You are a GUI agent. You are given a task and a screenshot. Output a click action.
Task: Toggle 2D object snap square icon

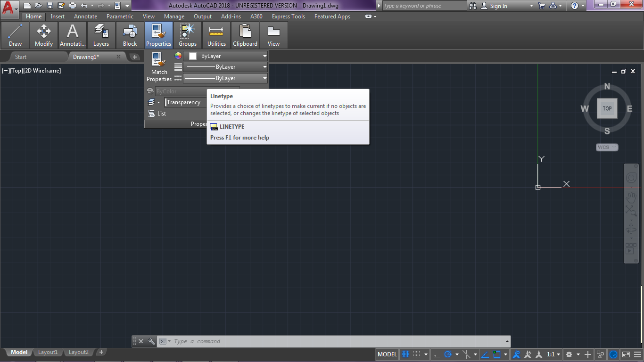496,354
